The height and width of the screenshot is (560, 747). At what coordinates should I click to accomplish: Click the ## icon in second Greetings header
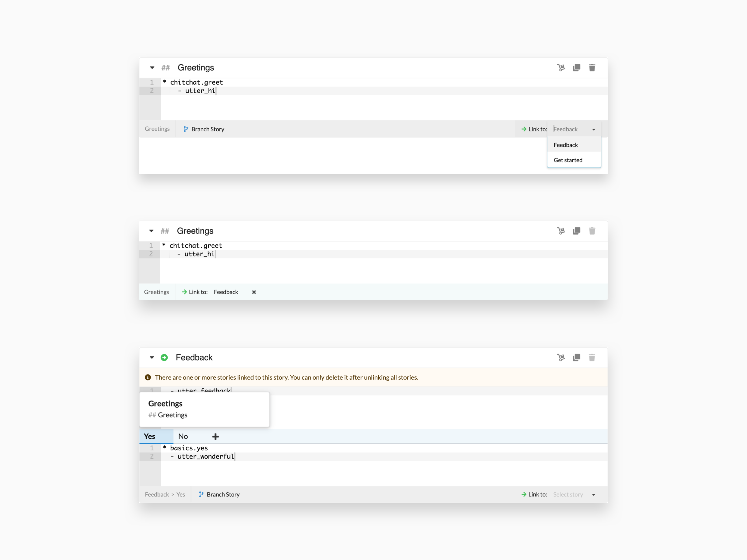pos(165,231)
